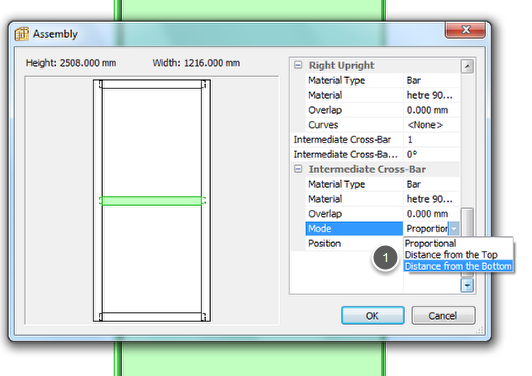Click the top rail in door preview
532x376 pixels.
pyautogui.click(x=152, y=84)
